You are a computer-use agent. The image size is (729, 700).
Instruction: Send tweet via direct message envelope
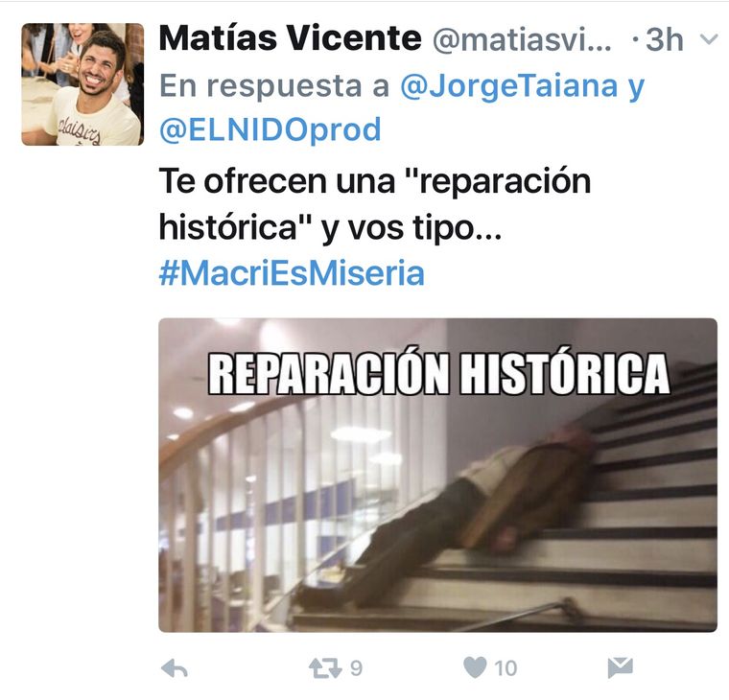coord(621,668)
